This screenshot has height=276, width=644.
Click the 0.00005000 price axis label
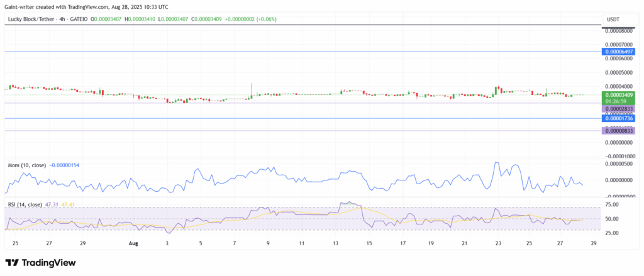[620, 73]
